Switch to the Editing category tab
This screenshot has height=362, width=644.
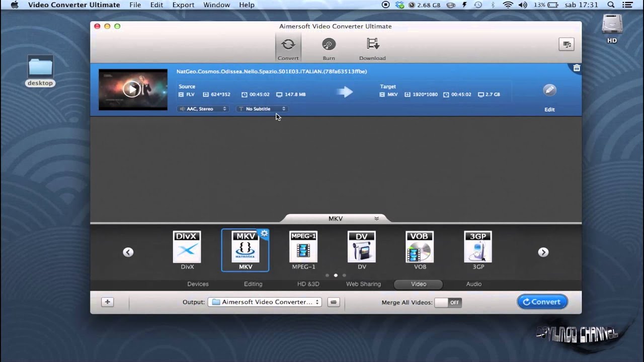click(x=253, y=284)
